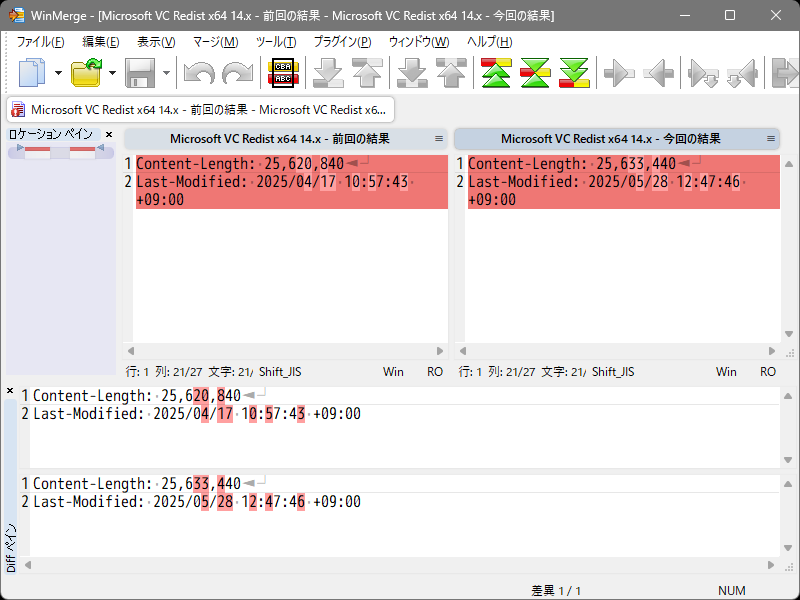Click the 10:57:43 line in the Diff pane
Viewport: 800px width, 600px height.
click(197, 414)
